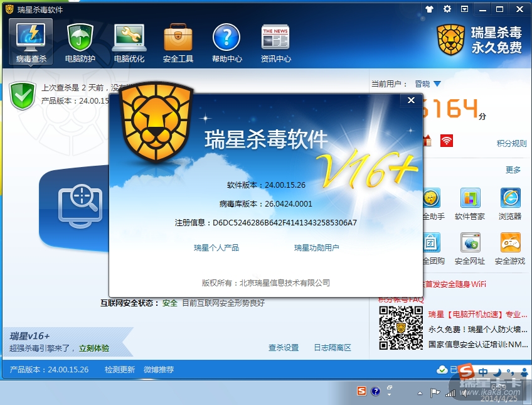Open the 帮助中心 help center

226,42
